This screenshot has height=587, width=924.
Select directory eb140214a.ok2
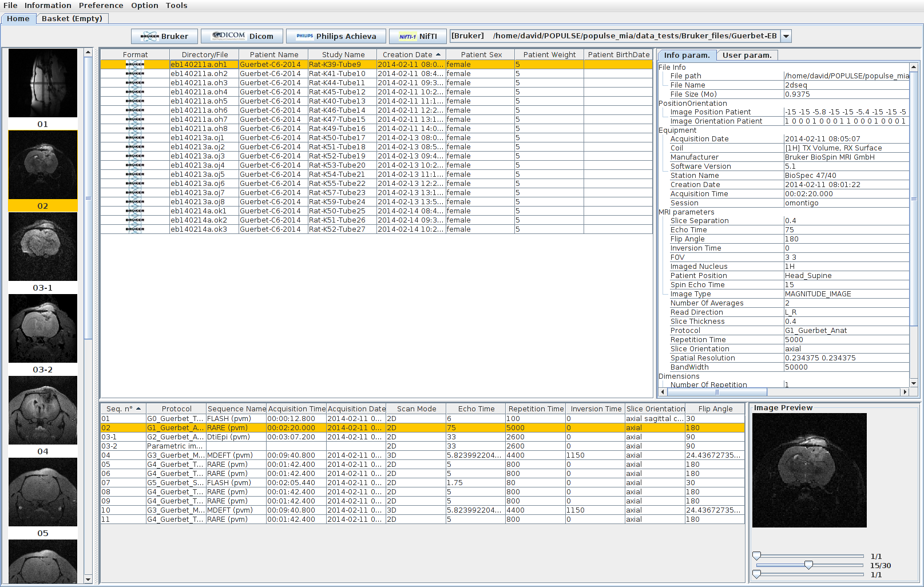tap(204, 220)
